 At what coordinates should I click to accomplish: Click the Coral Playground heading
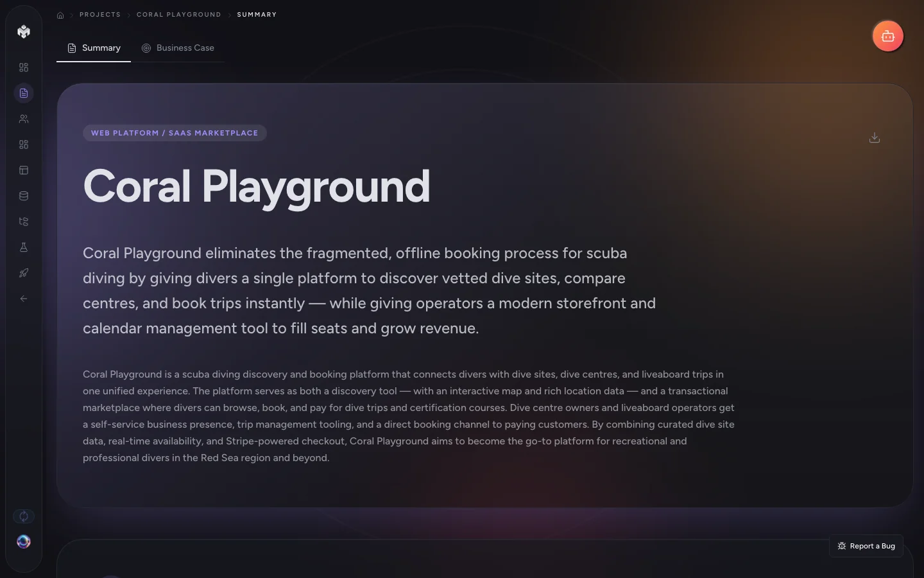pos(257,186)
